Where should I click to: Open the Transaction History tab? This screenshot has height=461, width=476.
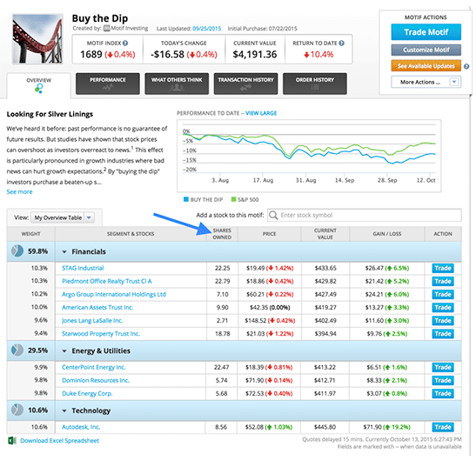coord(245,84)
